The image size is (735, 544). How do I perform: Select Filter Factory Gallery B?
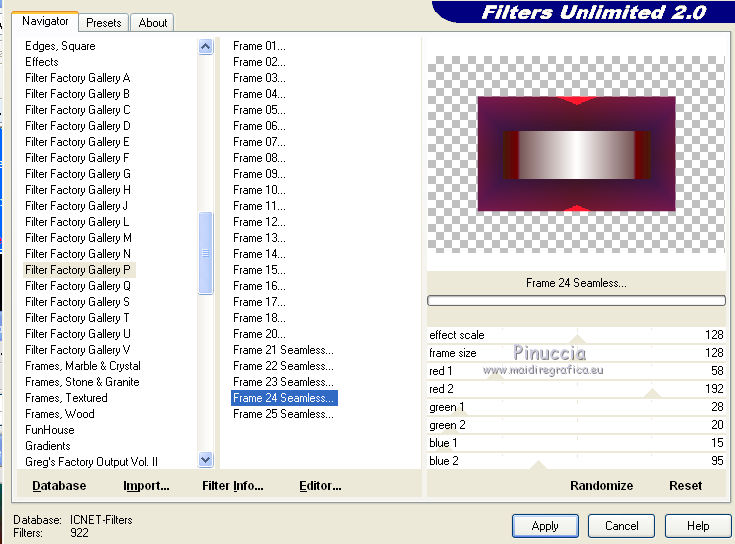(78, 94)
